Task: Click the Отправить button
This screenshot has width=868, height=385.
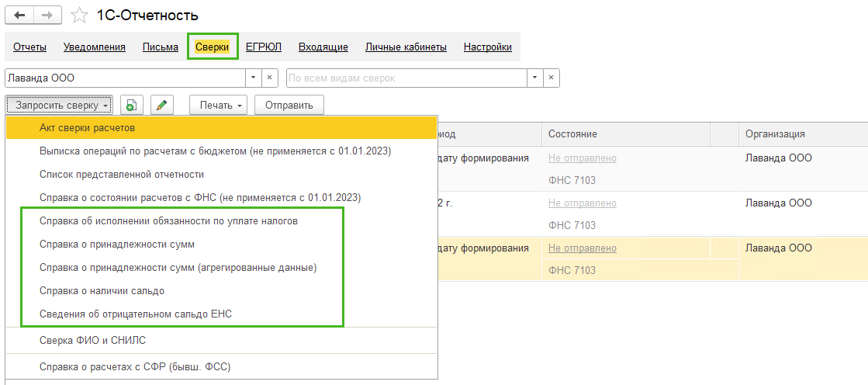Action: coord(289,105)
